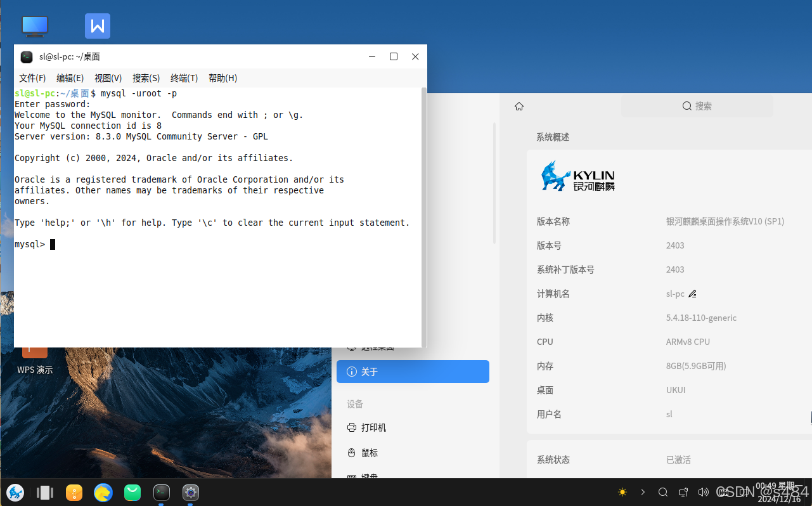
Task: Expand the hidden tray icons arrow
Action: [x=643, y=492]
